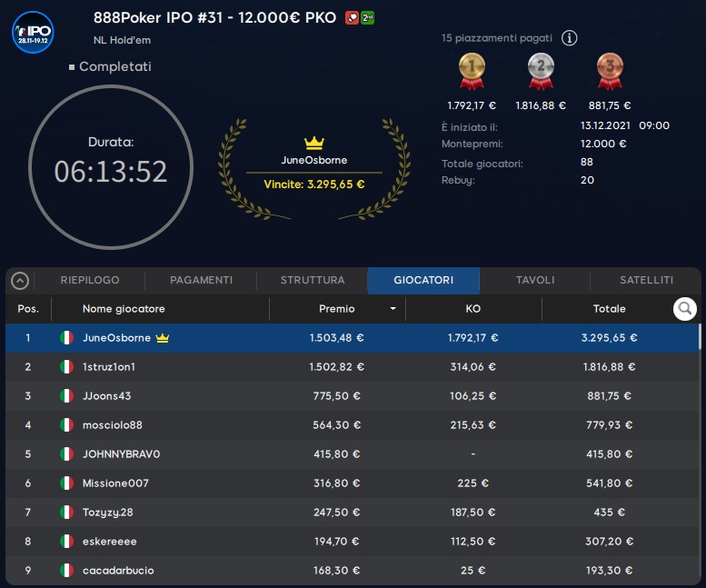
Task: Click the winner name JuneOsborne in laurel
Action: (x=313, y=160)
